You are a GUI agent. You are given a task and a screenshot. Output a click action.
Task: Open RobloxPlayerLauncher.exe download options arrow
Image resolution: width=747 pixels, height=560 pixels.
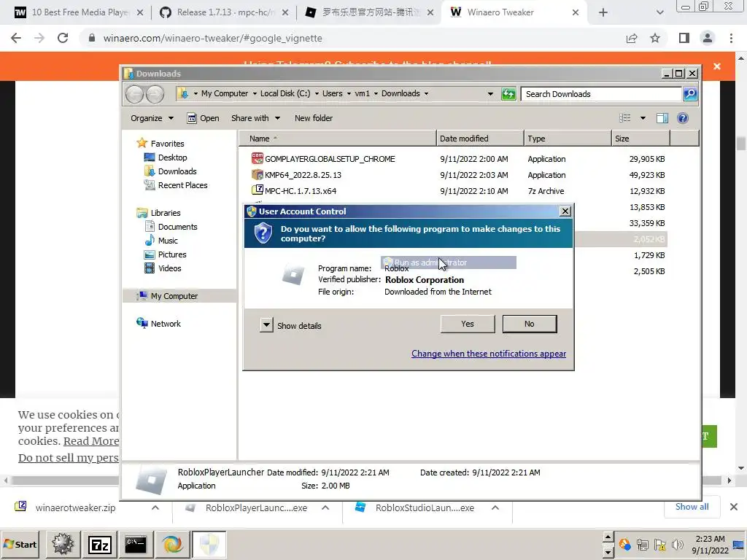[x=325, y=507]
